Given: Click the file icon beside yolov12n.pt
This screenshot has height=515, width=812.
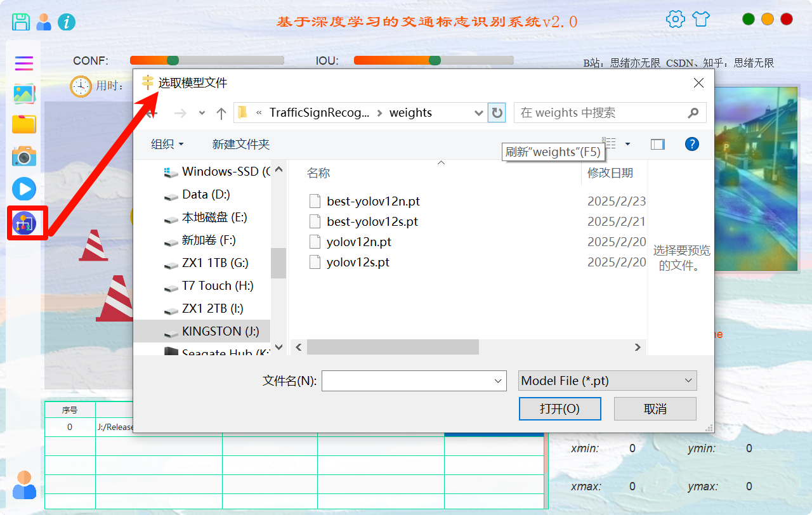Looking at the screenshot, I should [x=315, y=242].
